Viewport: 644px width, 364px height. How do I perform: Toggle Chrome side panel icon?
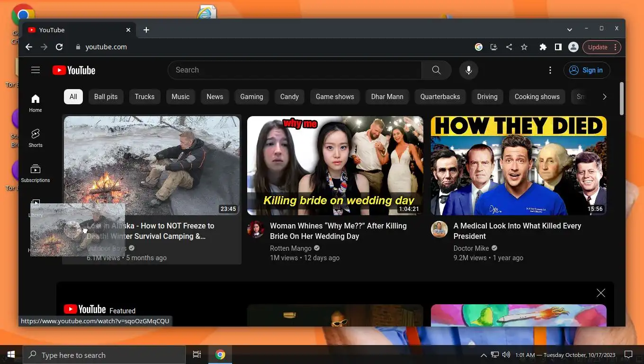558,47
